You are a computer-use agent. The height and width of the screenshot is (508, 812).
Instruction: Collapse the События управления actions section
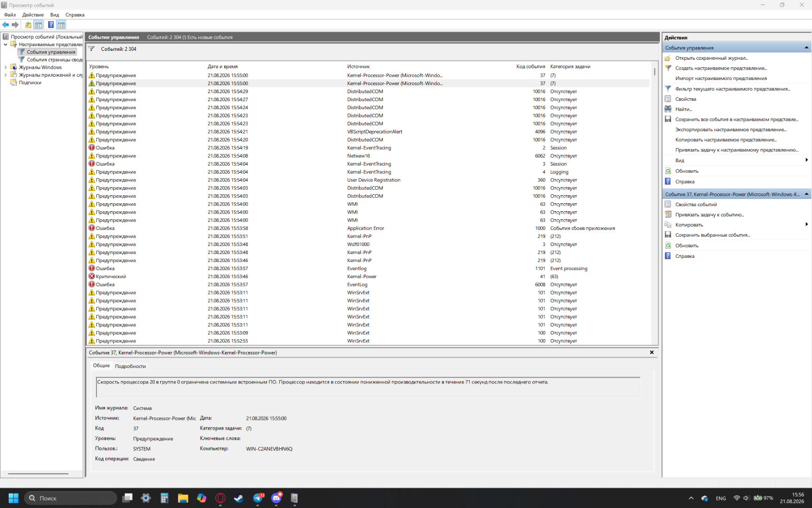(806, 48)
